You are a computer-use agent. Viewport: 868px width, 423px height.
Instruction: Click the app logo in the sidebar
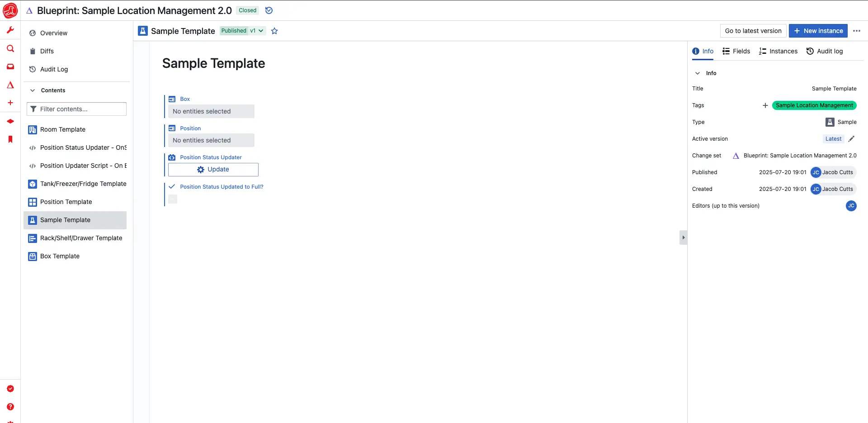(10, 10)
